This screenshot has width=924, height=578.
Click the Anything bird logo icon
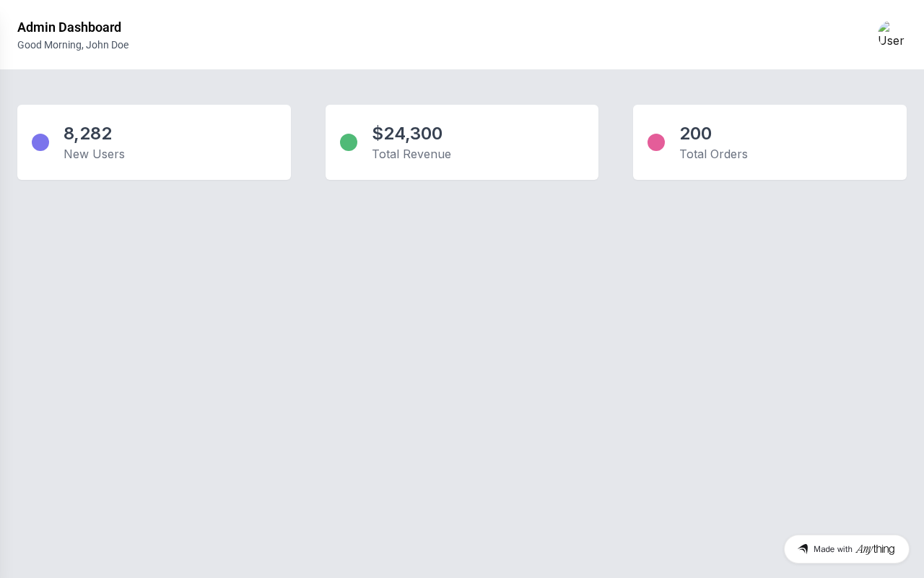803,549
